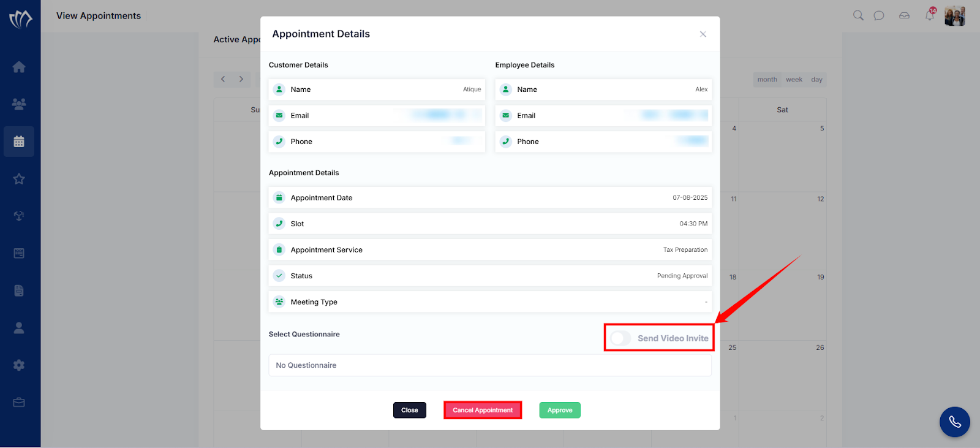
Task: Open chat bubble icon in header
Action: tap(879, 15)
